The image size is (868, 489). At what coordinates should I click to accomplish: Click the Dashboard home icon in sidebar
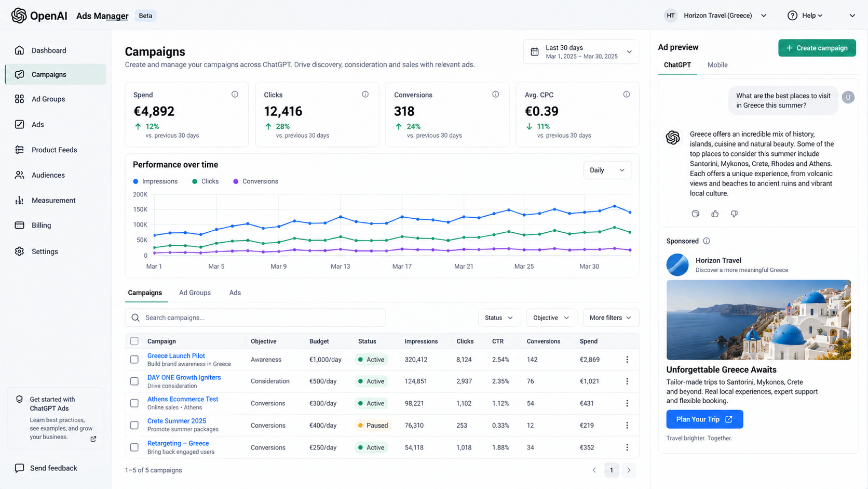19,50
